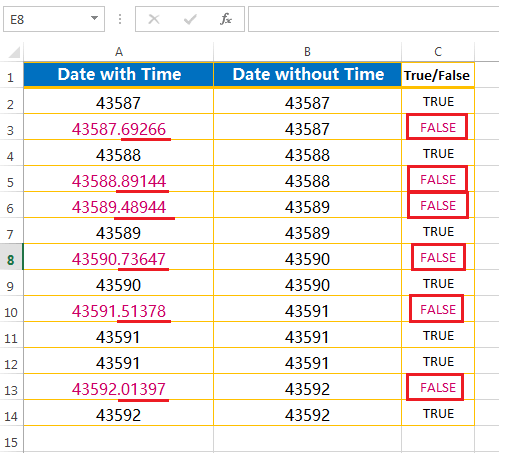
Task: Click TRUE in row 4
Action: pyautogui.click(x=439, y=153)
